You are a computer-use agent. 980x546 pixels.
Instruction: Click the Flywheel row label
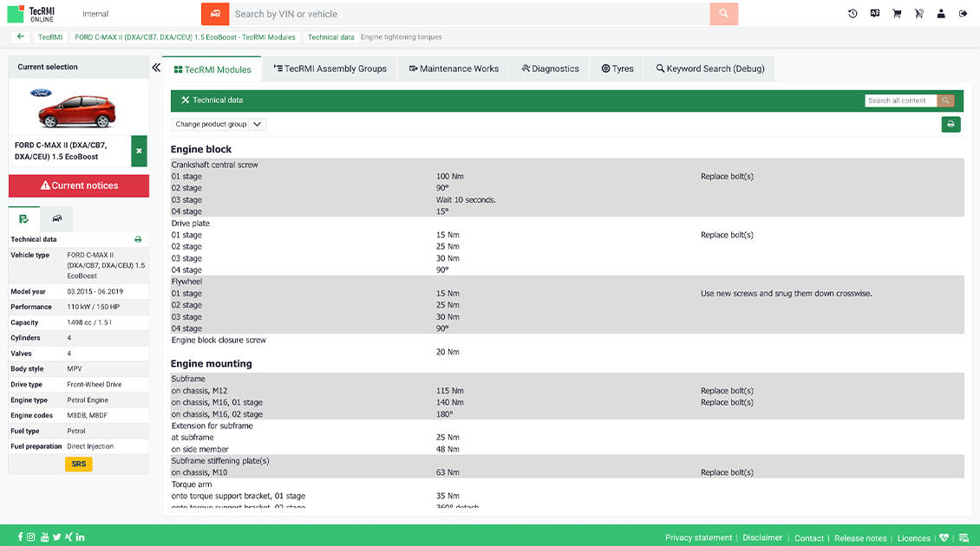(x=186, y=282)
